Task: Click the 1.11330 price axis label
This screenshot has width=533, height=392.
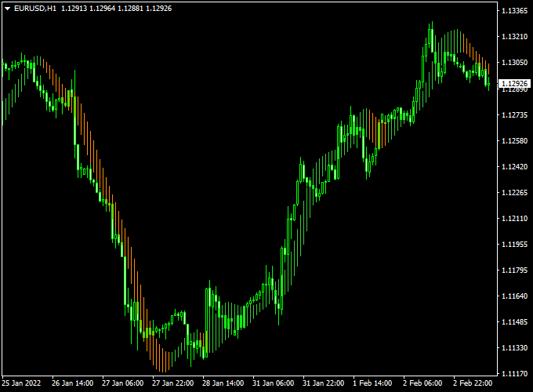Action: [x=515, y=348]
